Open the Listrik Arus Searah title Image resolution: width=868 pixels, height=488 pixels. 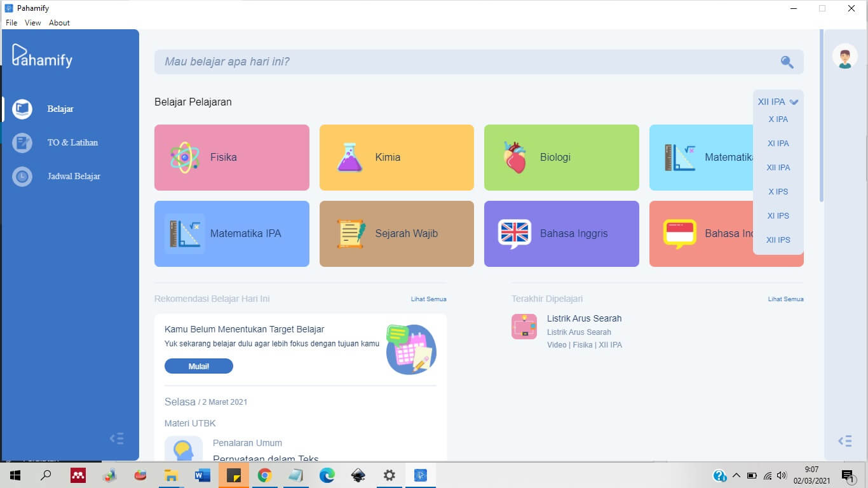(584, 318)
